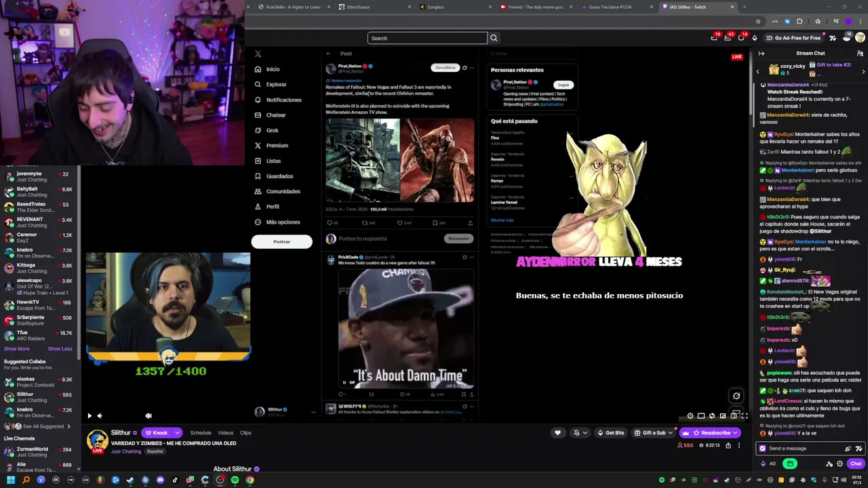Image resolution: width=868 pixels, height=488 pixels.
Task: Open the Clips tab of Silithur channel
Action: [245, 432]
